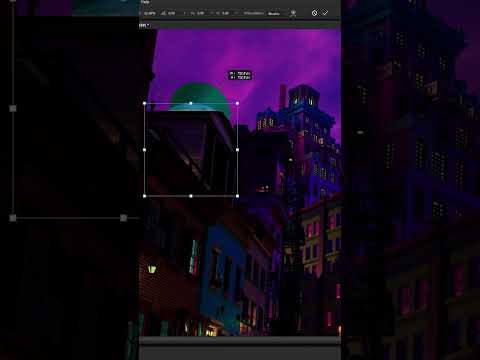Viewport: 480px width, 360px height.
Task: Click the top-right transform handle
Action: click(x=237, y=103)
